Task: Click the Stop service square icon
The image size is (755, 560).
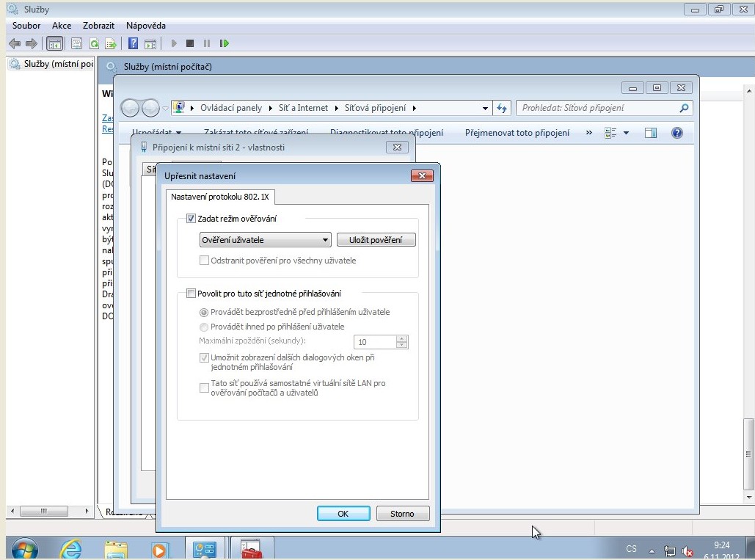Action: click(190, 43)
